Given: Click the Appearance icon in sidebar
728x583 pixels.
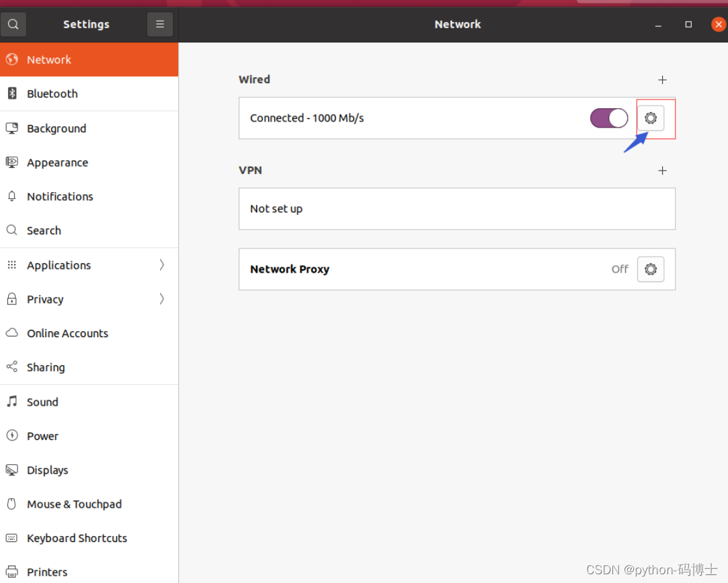Looking at the screenshot, I should tap(12, 163).
